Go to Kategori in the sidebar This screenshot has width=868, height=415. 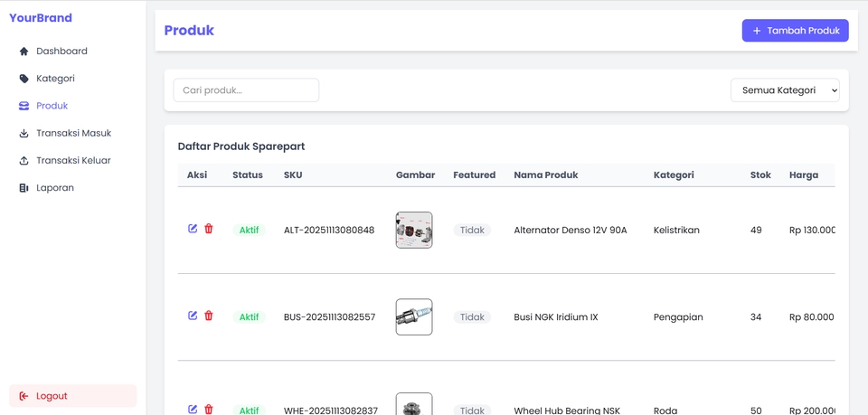tap(55, 79)
